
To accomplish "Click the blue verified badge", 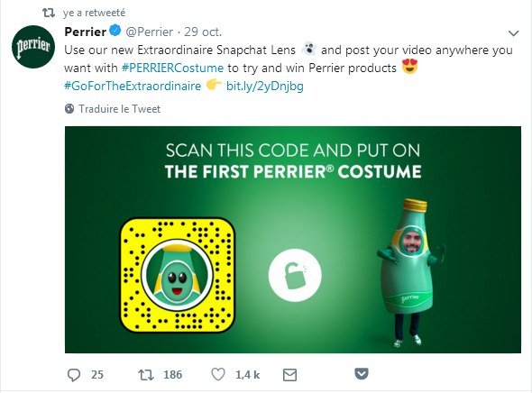I will coord(115,31).
